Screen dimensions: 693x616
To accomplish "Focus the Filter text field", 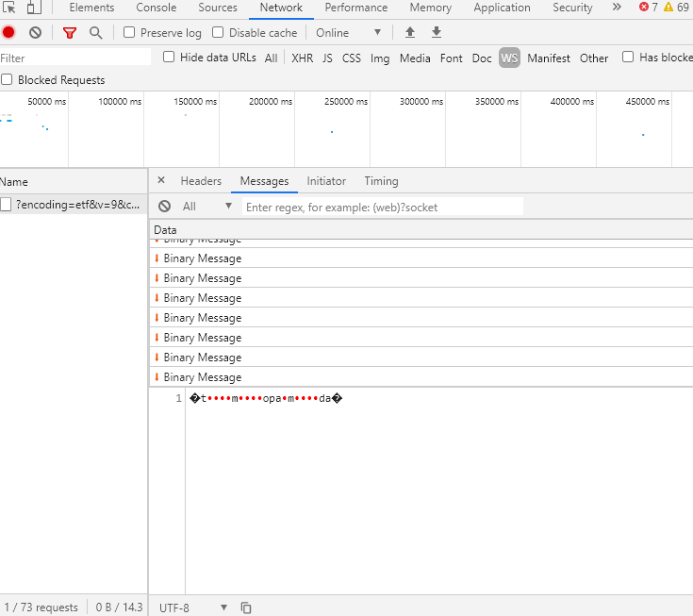I will tap(75, 58).
